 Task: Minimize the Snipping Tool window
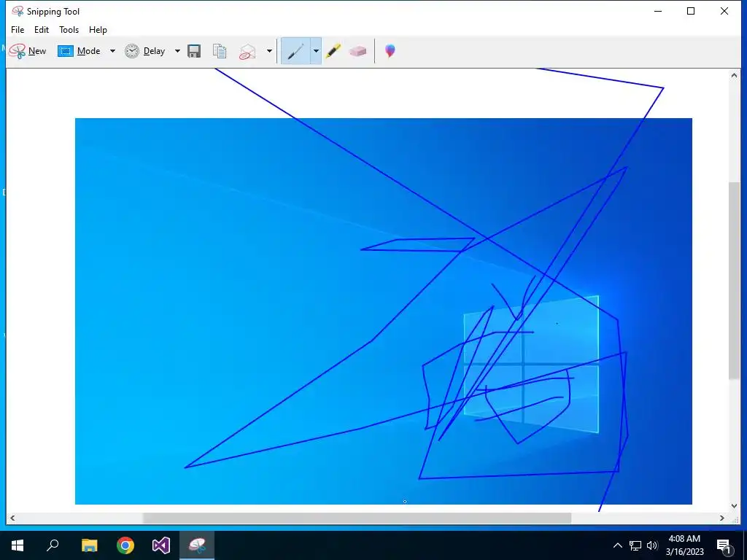[x=658, y=11]
